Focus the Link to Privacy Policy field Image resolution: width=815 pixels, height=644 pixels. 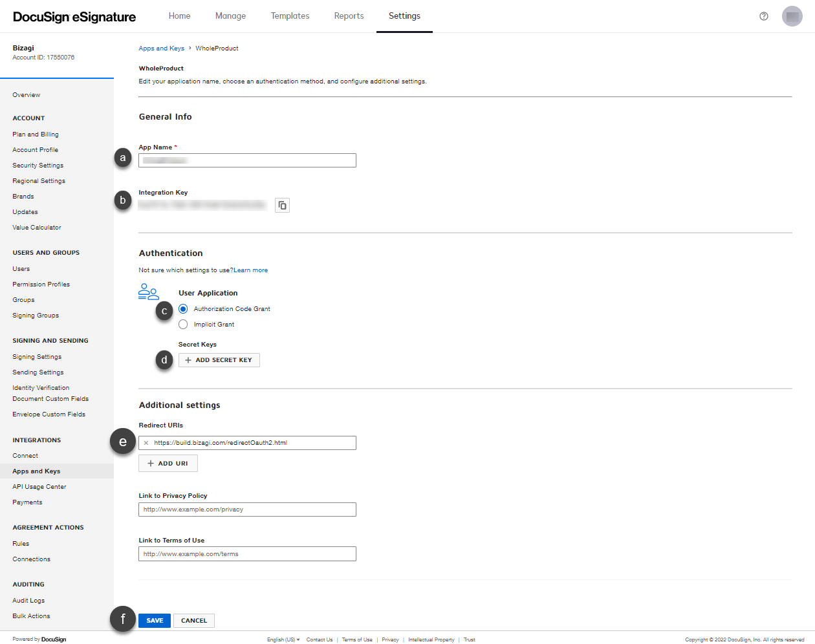pyautogui.click(x=247, y=510)
